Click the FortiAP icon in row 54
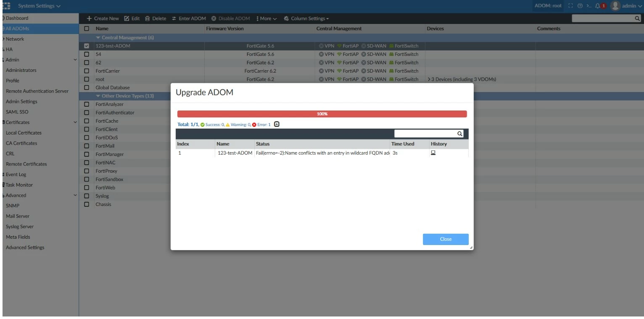The height and width of the screenshot is (319, 644). [340, 54]
